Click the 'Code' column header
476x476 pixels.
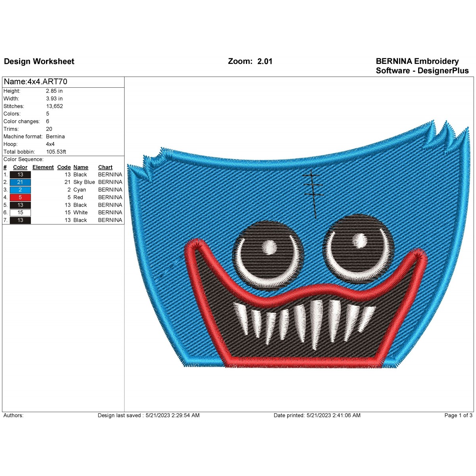[x=64, y=167]
